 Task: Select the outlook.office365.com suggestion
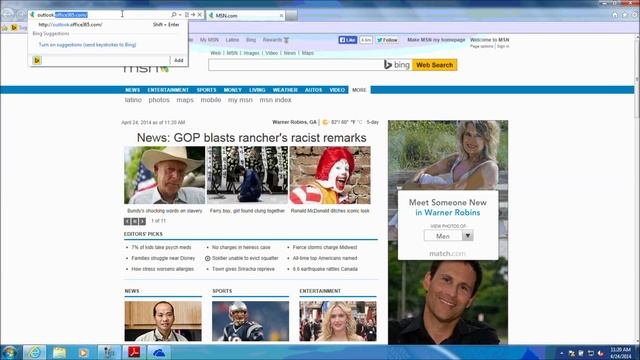[109, 24]
